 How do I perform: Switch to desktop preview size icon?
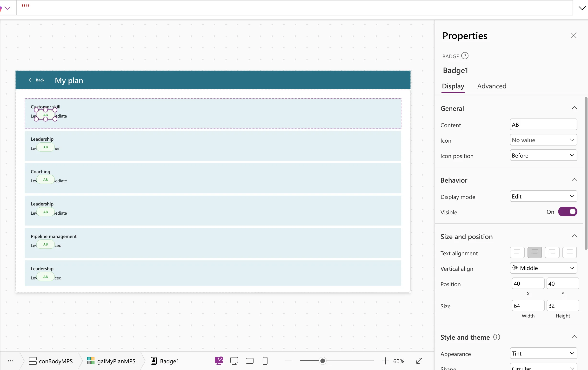pyautogui.click(x=234, y=361)
